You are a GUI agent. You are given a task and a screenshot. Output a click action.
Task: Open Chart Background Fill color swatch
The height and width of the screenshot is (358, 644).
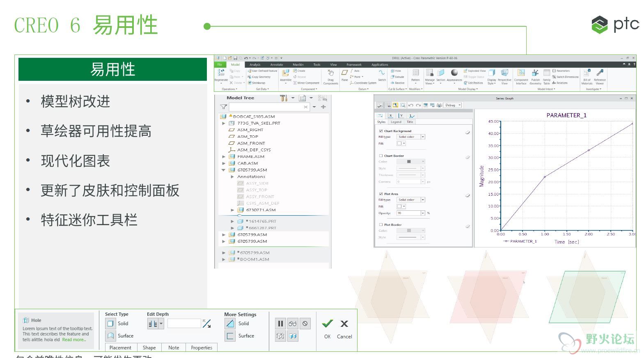pos(401,144)
